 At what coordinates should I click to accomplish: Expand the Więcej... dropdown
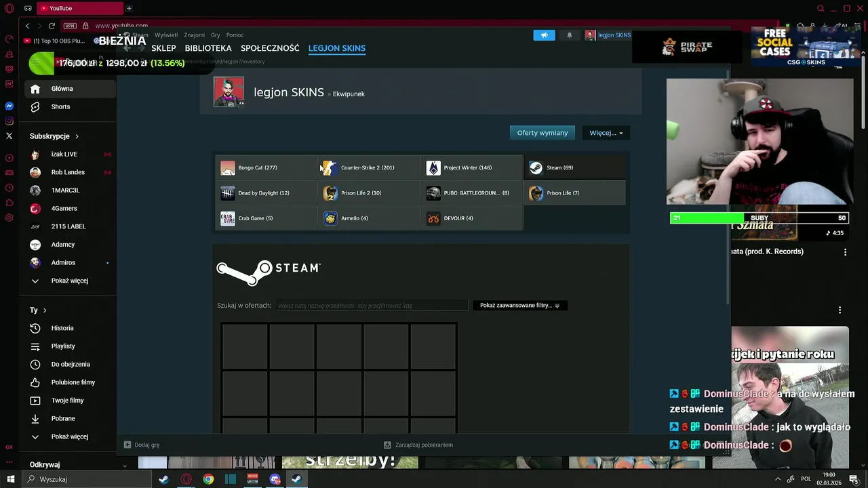click(606, 133)
